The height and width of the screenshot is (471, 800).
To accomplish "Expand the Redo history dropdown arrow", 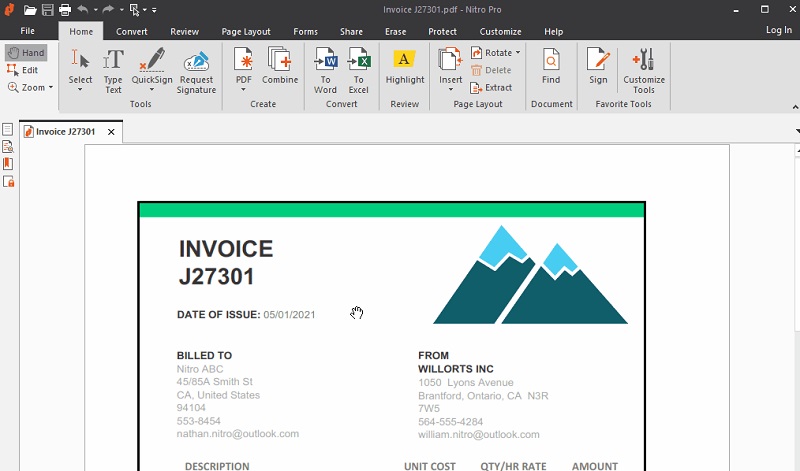I will coord(121,10).
